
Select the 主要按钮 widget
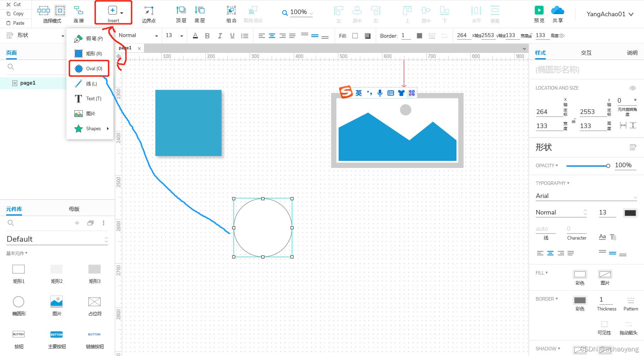point(57,339)
